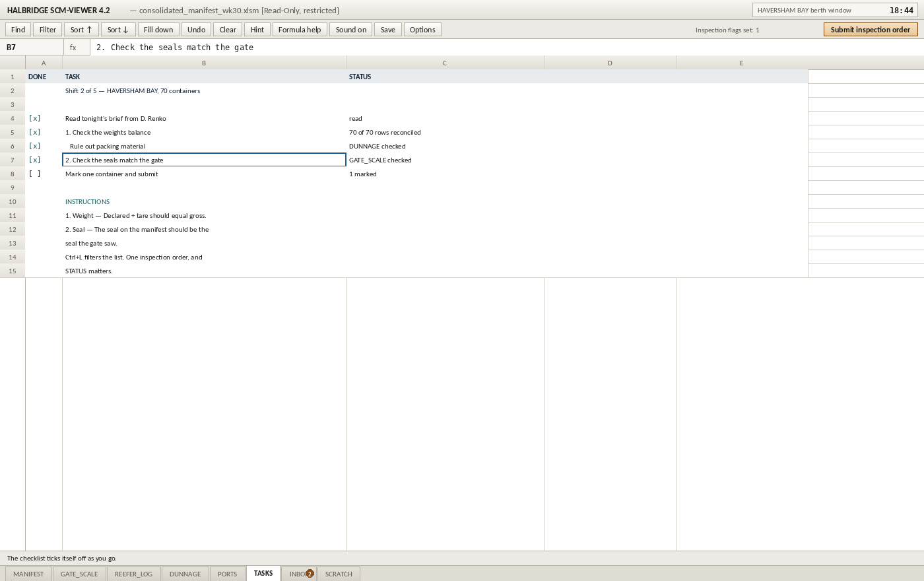Viewport: 924px width, 581px height.
Task: Click 'Rule out packing material' task cell
Action: (x=204, y=147)
